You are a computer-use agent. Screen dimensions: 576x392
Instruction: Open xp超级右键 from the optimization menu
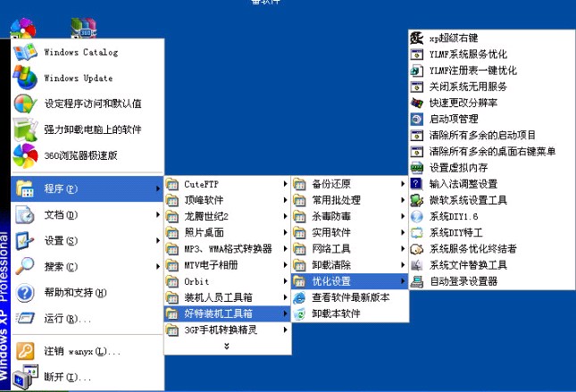point(454,38)
